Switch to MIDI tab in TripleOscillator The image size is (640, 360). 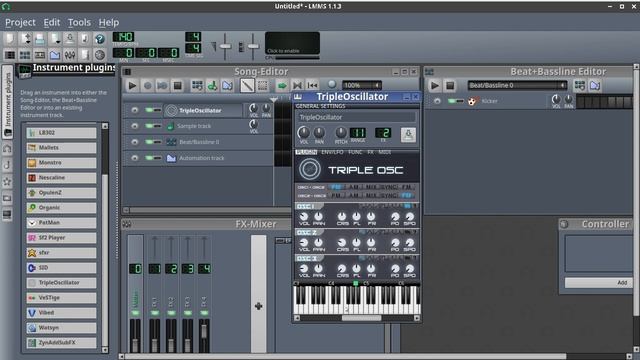coord(384,152)
